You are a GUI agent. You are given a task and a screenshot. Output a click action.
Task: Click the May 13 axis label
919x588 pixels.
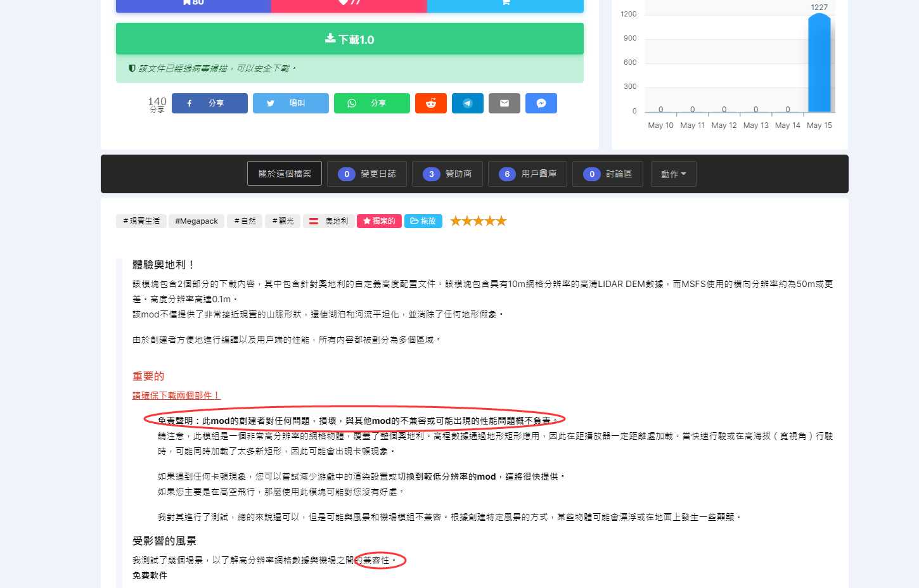pyautogui.click(x=755, y=125)
